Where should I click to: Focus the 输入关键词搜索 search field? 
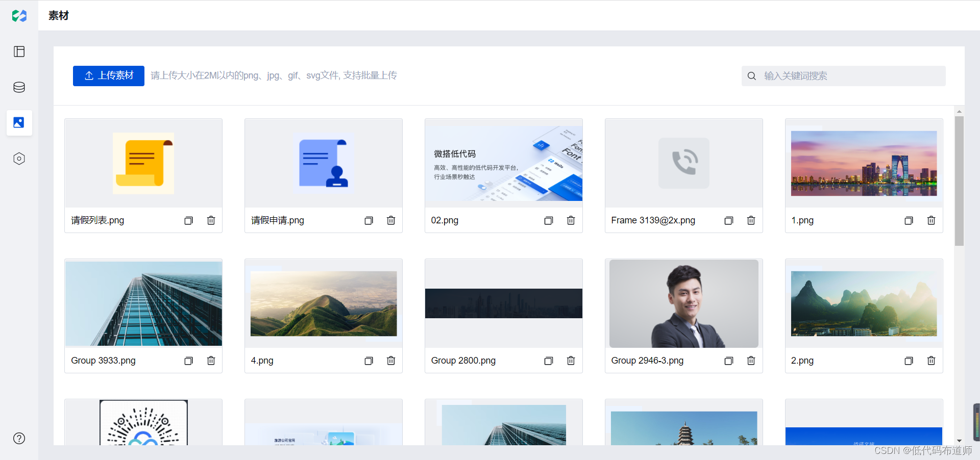tap(843, 76)
